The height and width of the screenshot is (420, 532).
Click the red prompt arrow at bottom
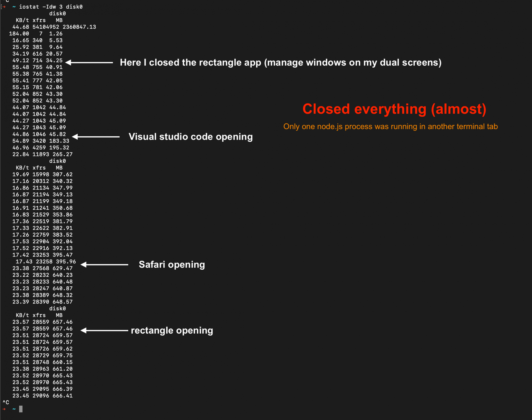(x=4, y=409)
